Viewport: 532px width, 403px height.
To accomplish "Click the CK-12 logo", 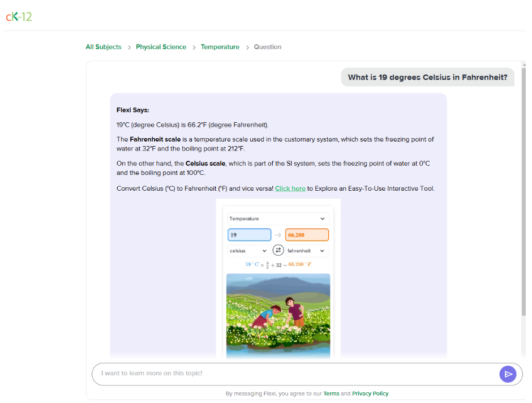I will pos(19,16).
